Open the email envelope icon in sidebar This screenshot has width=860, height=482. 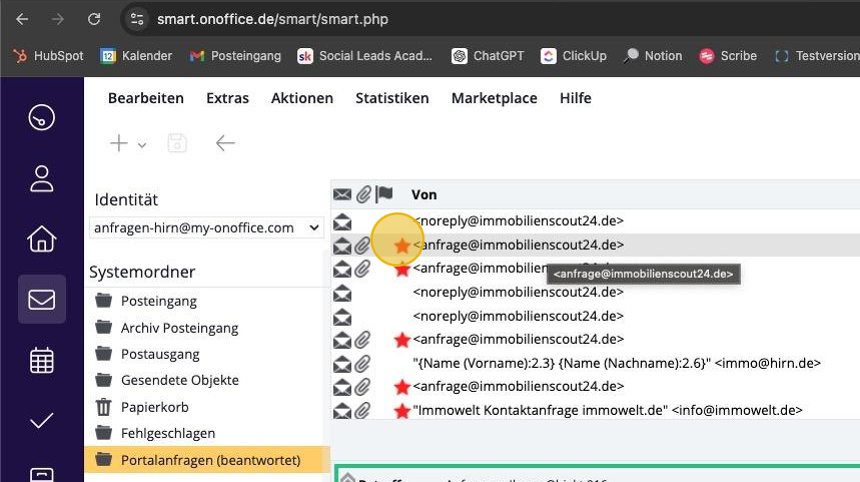(x=41, y=300)
